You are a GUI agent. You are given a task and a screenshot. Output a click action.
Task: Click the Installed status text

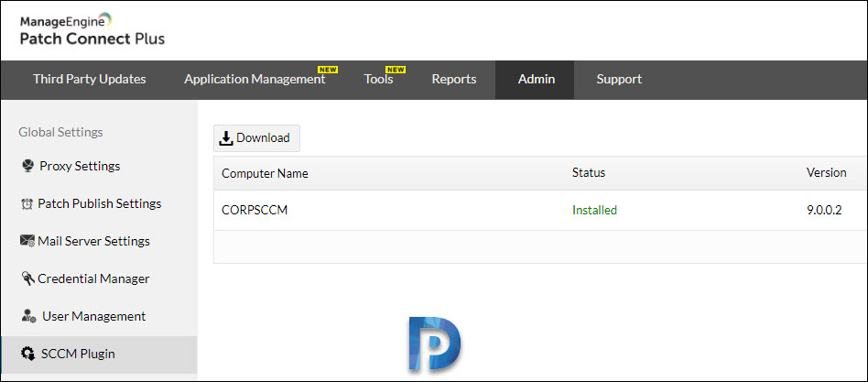pyautogui.click(x=594, y=211)
